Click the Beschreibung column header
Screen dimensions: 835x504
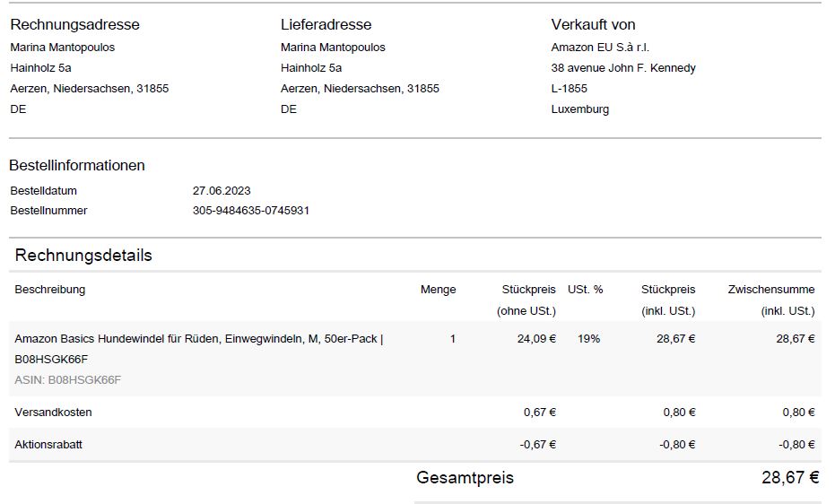click(49, 290)
